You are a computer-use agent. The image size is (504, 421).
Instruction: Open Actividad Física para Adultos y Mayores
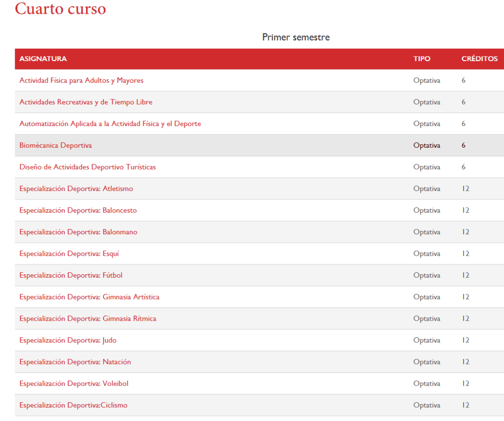click(x=81, y=80)
